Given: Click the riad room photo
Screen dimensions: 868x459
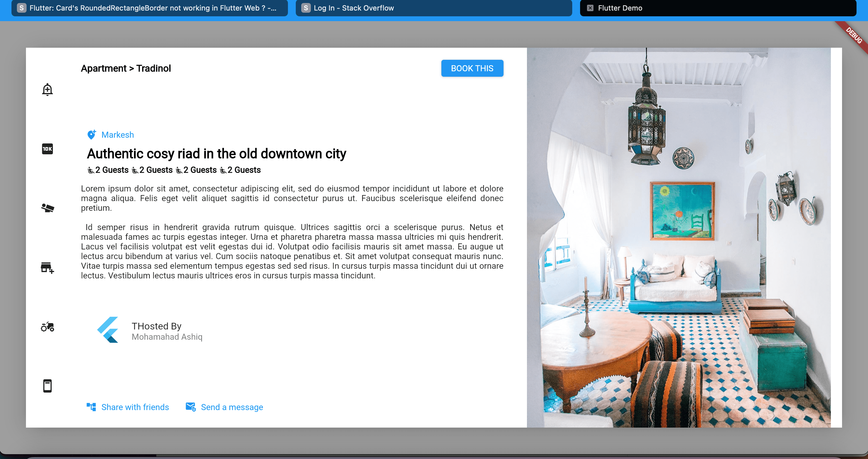Looking at the screenshot, I should tap(679, 237).
